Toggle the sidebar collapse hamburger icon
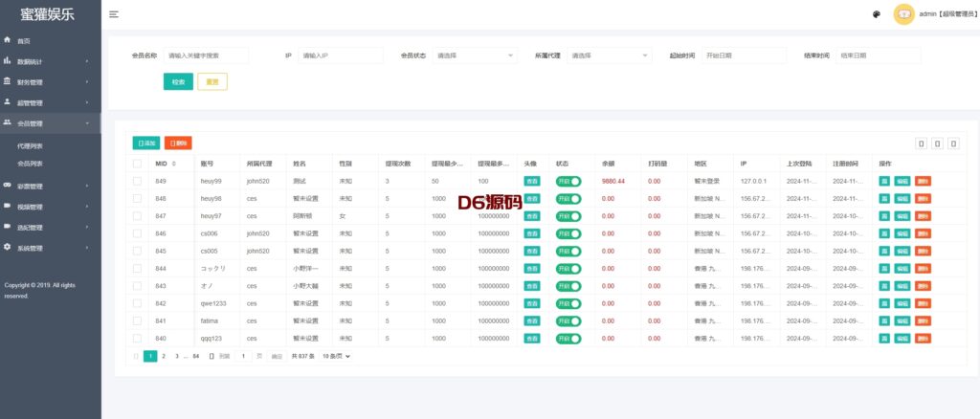This screenshot has height=419, width=980. (x=114, y=14)
